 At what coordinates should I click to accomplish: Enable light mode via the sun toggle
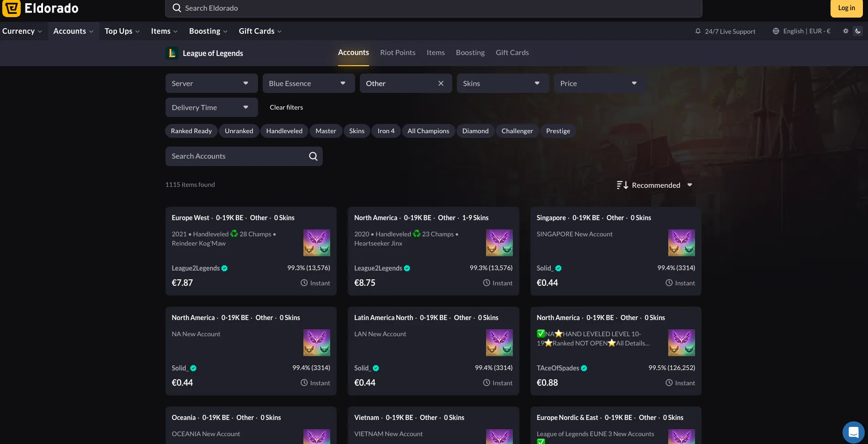(x=846, y=31)
